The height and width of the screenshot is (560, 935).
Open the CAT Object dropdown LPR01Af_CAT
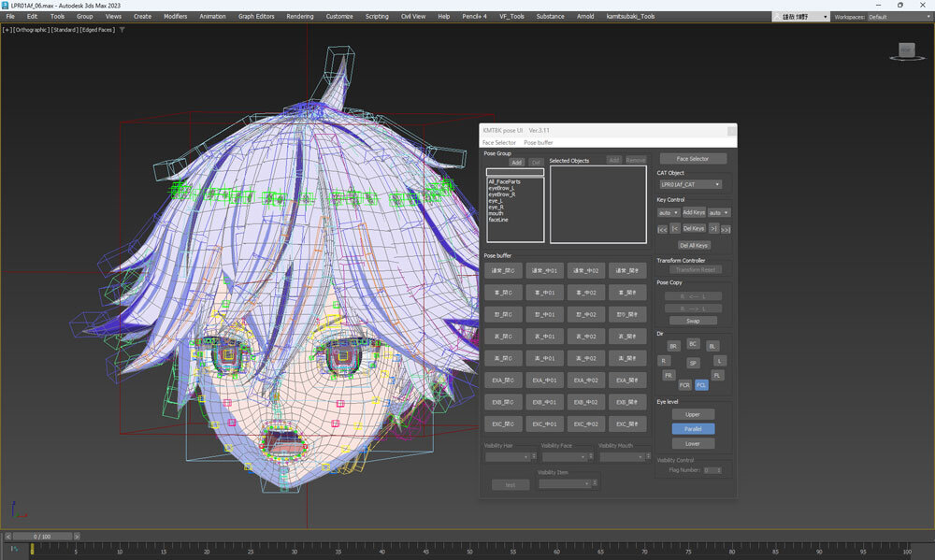(x=691, y=185)
